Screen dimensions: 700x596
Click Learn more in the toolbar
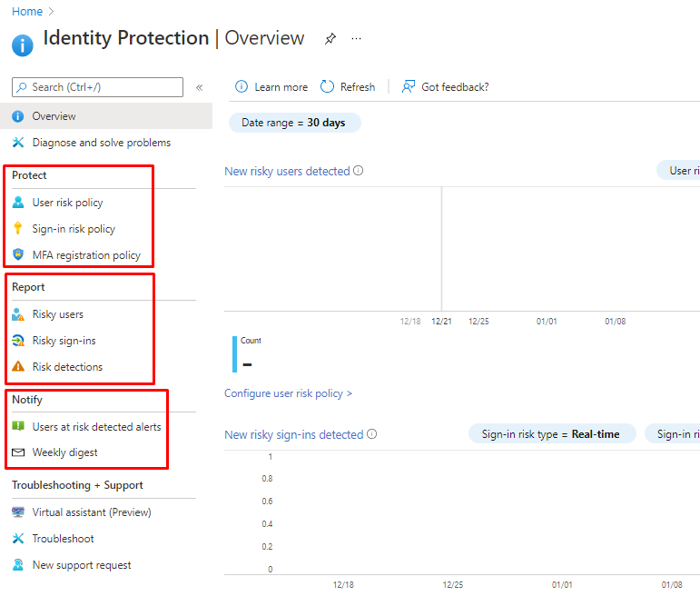coord(271,87)
